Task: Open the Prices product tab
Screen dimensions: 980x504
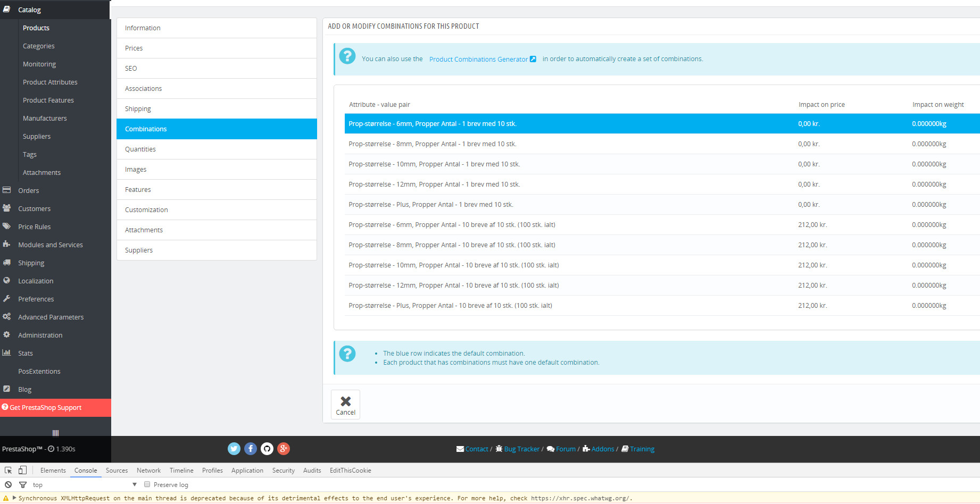Action: 217,48
